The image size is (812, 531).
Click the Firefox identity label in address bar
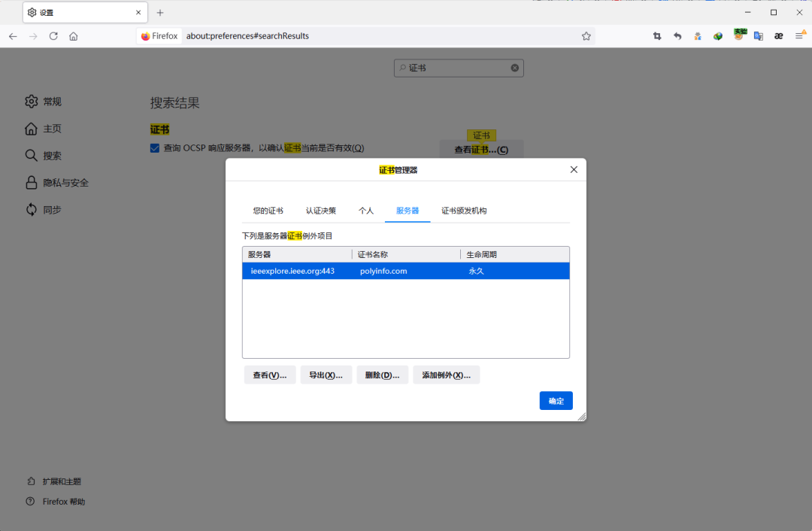[x=159, y=36]
